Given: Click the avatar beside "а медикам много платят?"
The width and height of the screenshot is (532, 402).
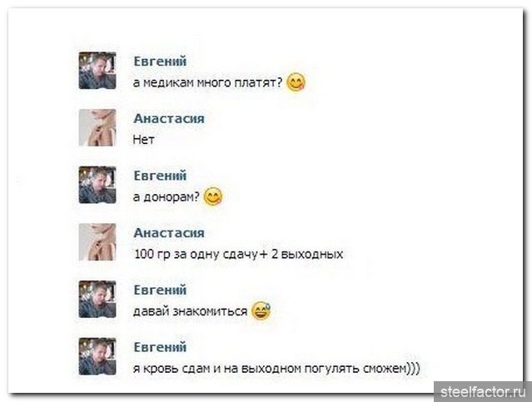Looking at the screenshot, I should 97,71.
